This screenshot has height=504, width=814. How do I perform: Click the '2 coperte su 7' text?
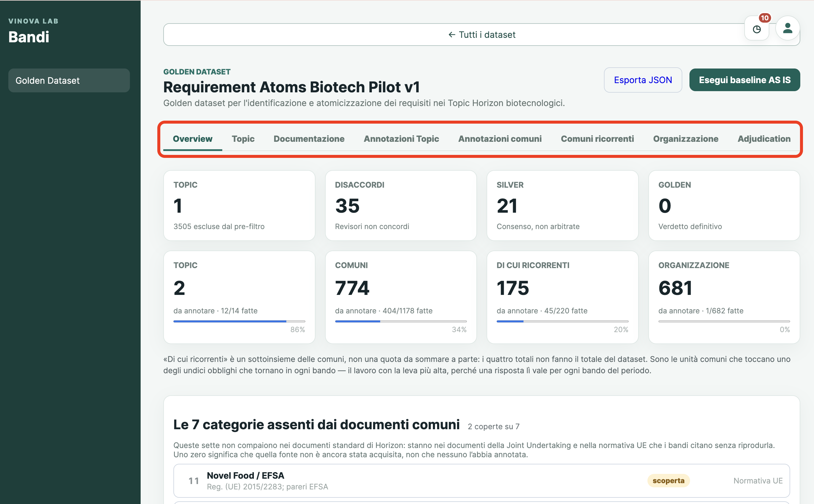tap(493, 426)
